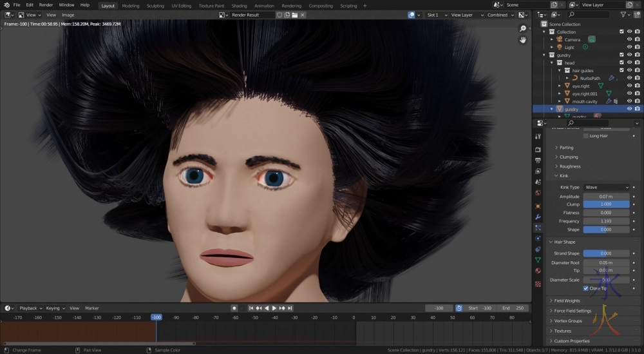The width and height of the screenshot is (644, 354).
Task: Open the Modifier wrench properties tab
Action: pos(538,217)
